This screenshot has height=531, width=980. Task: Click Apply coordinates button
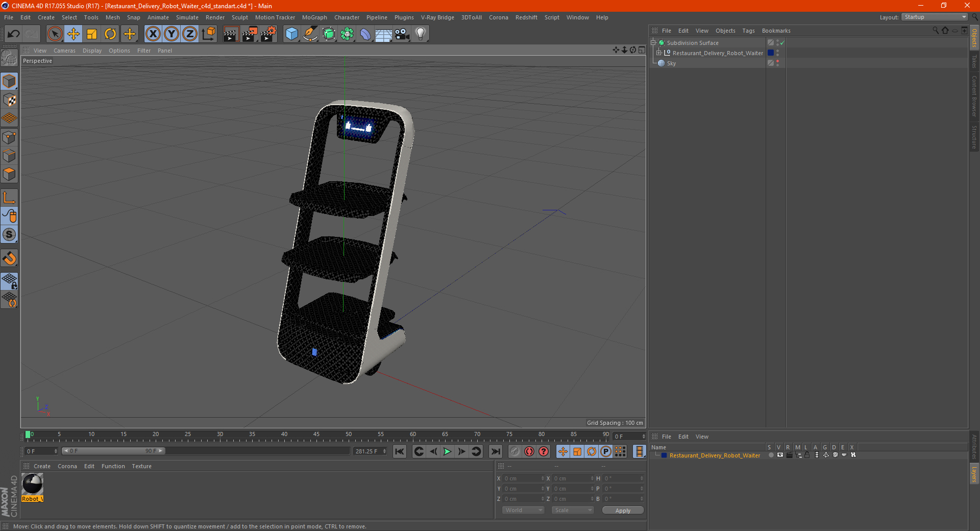[x=623, y=511]
